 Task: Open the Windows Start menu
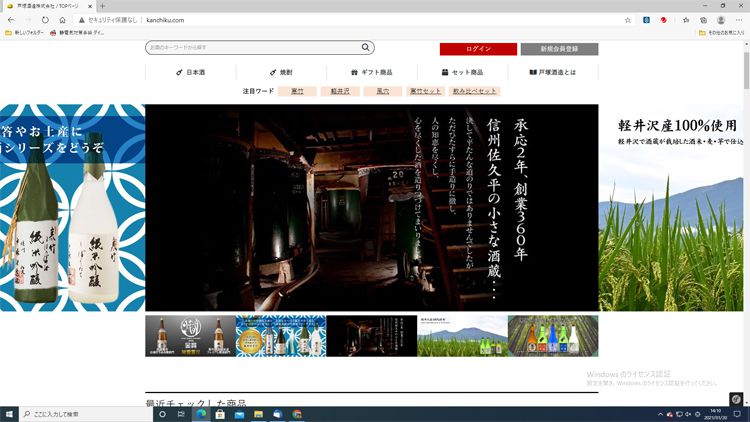(9, 414)
